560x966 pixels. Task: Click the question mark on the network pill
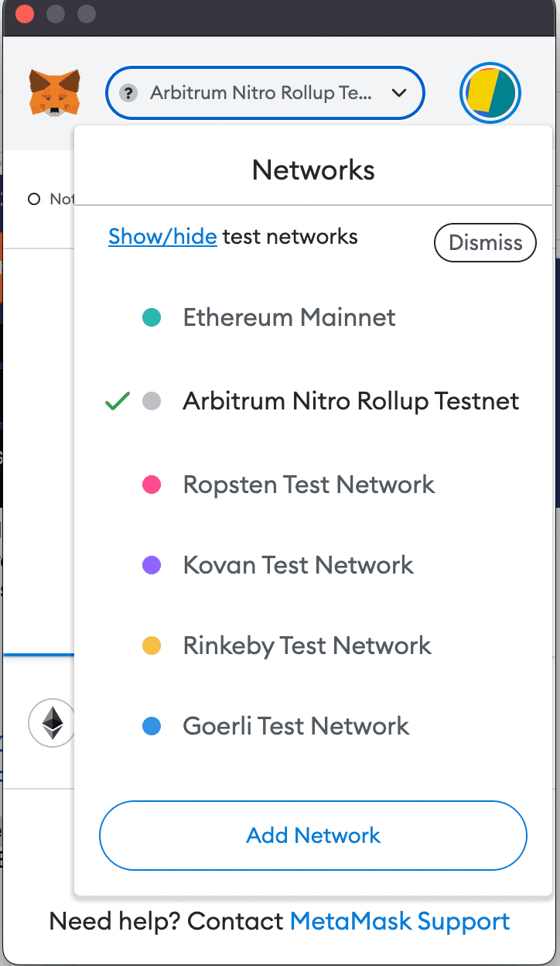click(128, 93)
